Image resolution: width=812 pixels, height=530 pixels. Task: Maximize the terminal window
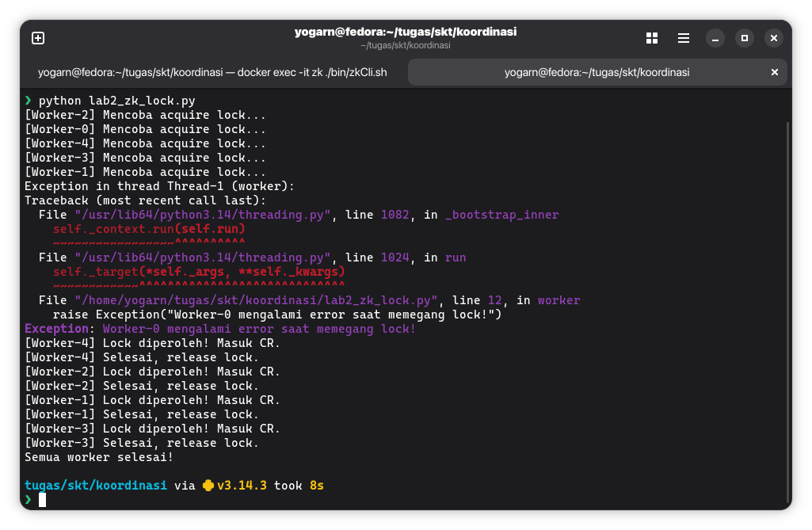(745, 38)
